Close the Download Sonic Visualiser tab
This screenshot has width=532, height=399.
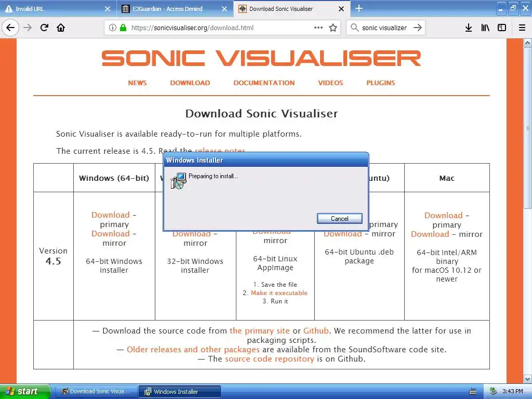coord(341,9)
